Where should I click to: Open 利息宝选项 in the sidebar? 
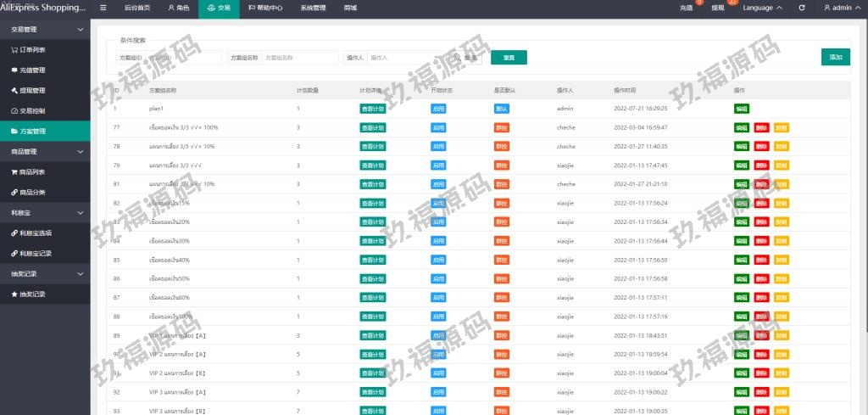coord(36,233)
